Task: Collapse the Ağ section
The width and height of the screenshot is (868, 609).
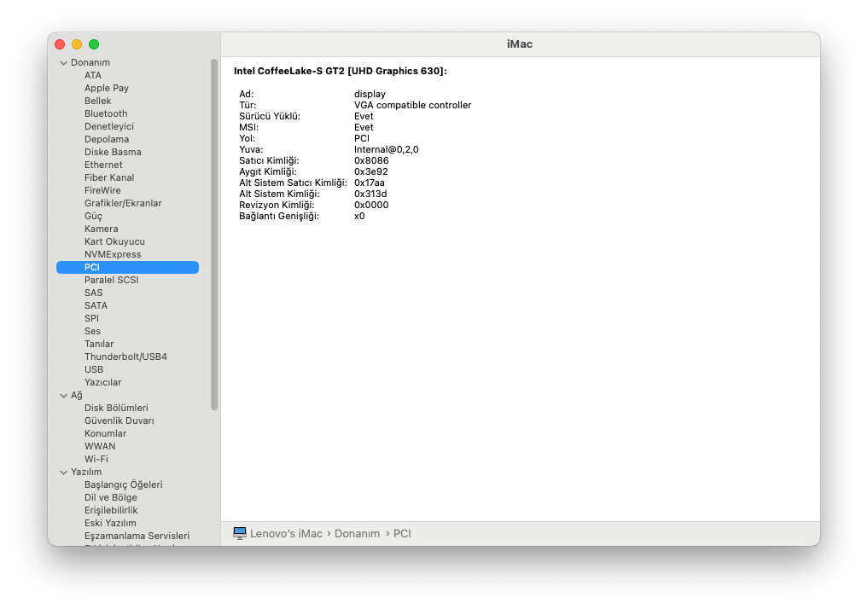Action: click(x=64, y=396)
